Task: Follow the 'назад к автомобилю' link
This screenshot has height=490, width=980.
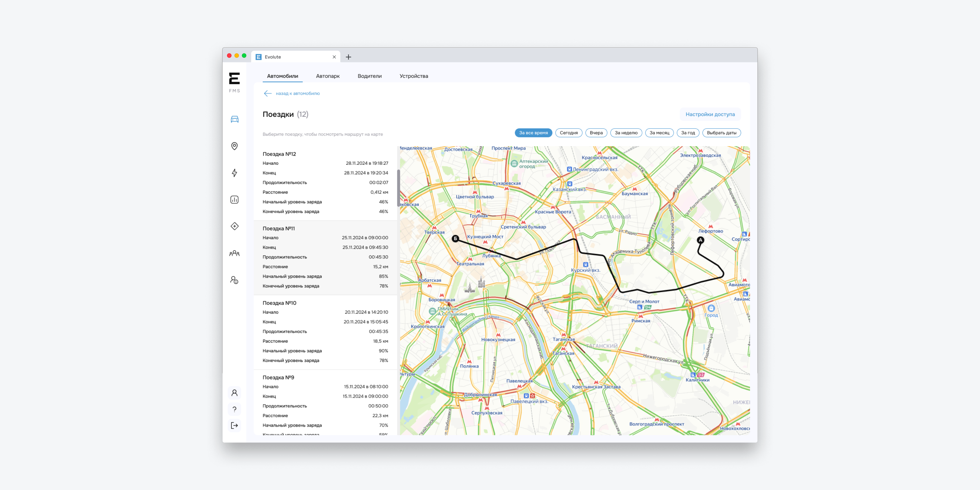Action: tap(298, 94)
